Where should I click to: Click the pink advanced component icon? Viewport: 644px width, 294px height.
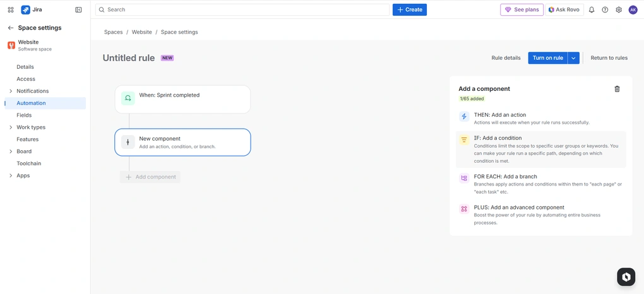click(464, 209)
